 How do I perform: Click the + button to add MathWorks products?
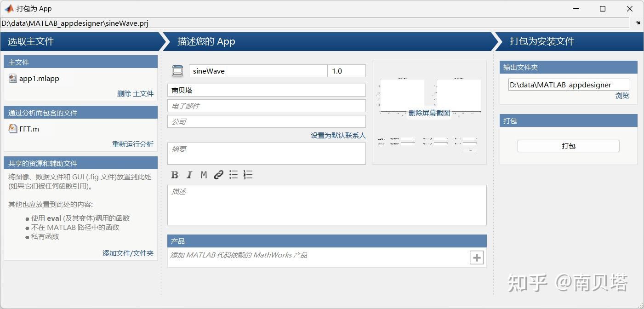(x=476, y=257)
